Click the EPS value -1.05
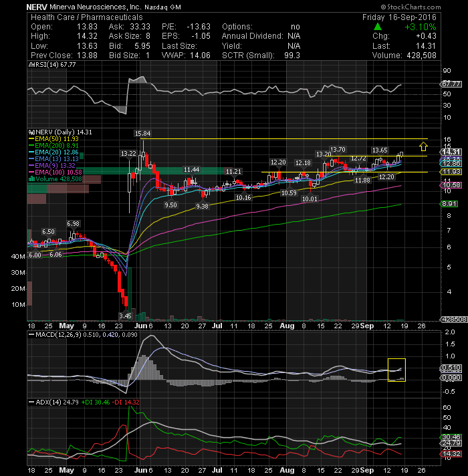The width and height of the screenshot is (468, 476). click(201, 36)
